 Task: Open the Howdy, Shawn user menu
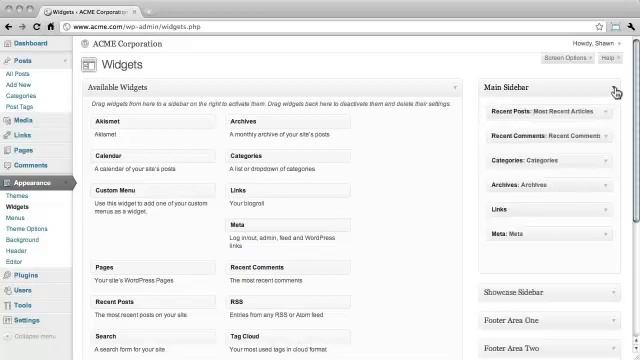[x=596, y=43]
